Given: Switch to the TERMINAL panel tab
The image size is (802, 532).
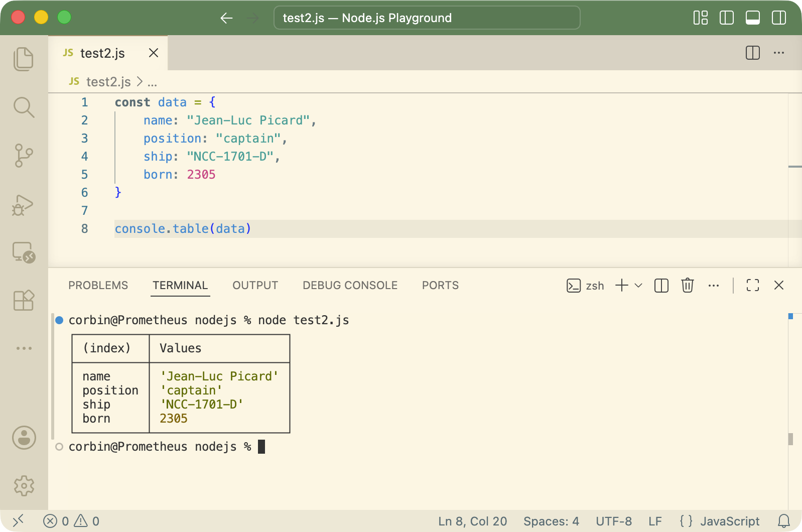Looking at the screenshot, I should pyautogui.click(x=180, y=285).
